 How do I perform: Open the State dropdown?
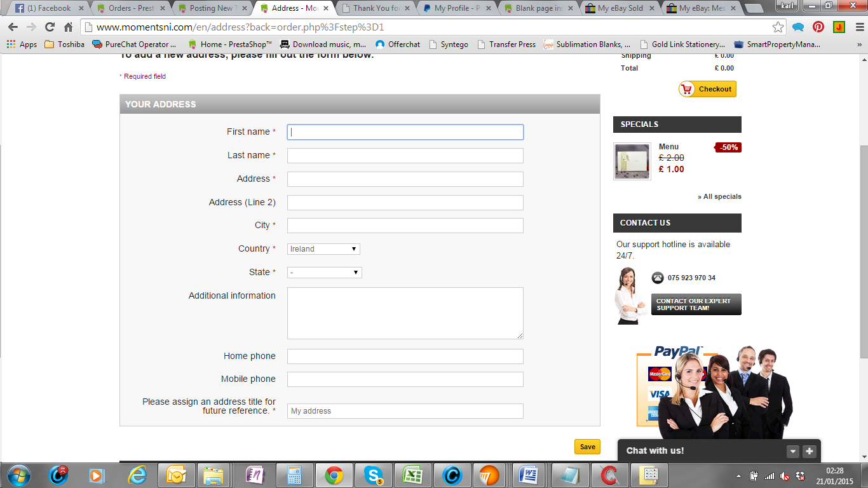tap(324, 273)
